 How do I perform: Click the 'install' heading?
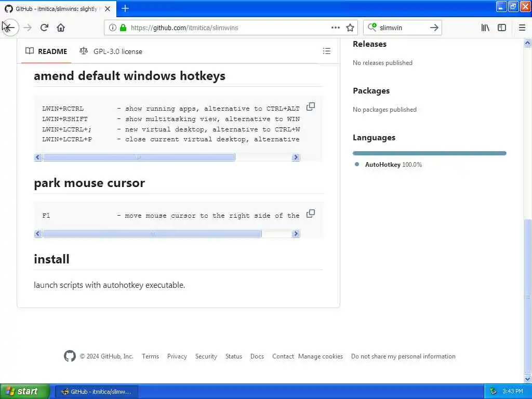[x=51, y=259]
